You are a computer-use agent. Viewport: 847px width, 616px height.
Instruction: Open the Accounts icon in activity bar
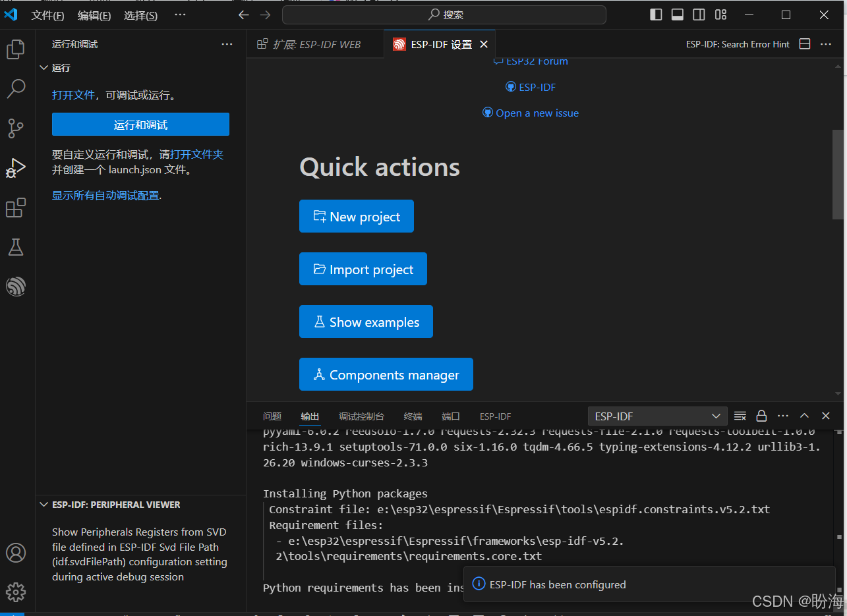[16, 553]
